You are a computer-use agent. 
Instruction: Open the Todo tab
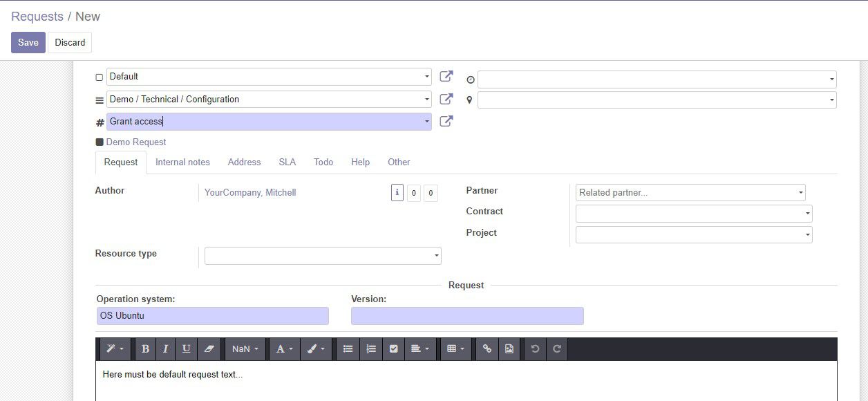point(323,162)
